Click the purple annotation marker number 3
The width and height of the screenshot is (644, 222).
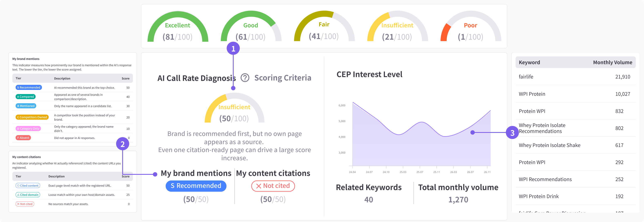[512, 132]
